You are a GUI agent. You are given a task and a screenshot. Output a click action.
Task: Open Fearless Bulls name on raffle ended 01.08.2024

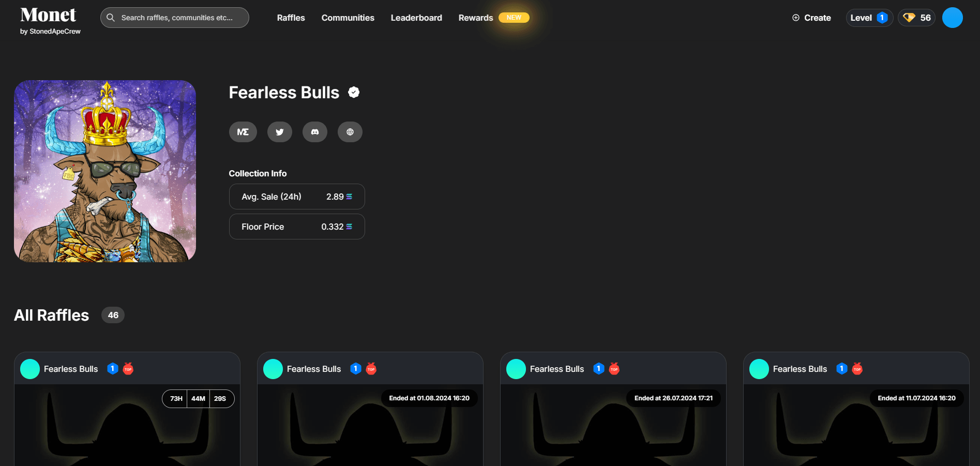click(x=314, y=369)
